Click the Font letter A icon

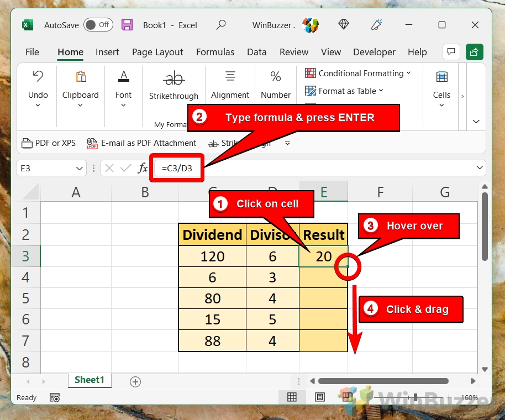pyautogui.click(x=124, y=76)
